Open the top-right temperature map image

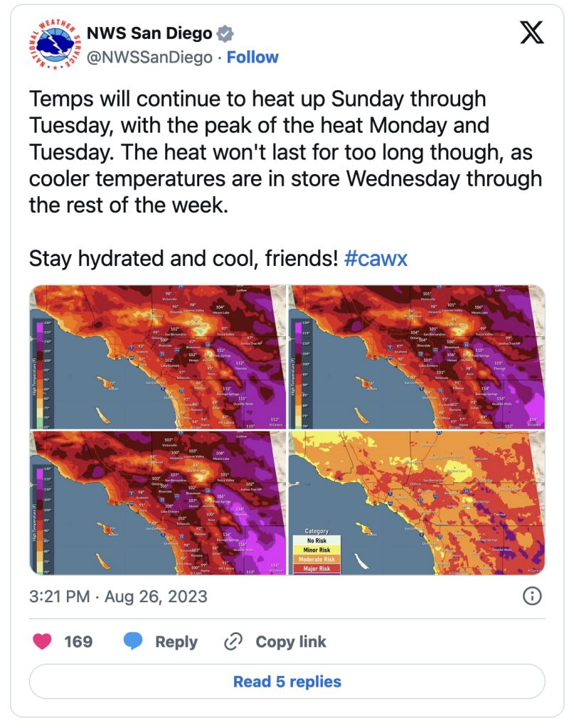click(x=417, y=357)
